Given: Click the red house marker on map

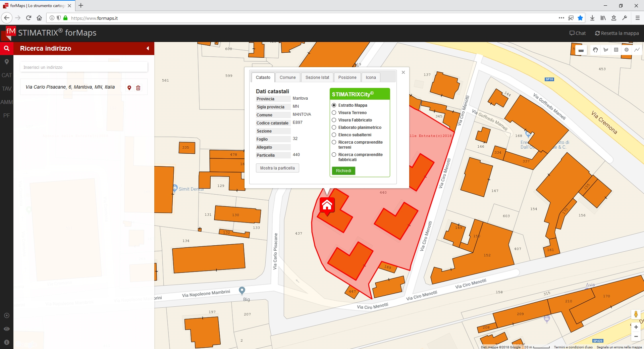Looking at the screenshot, I should coord(327,205).
